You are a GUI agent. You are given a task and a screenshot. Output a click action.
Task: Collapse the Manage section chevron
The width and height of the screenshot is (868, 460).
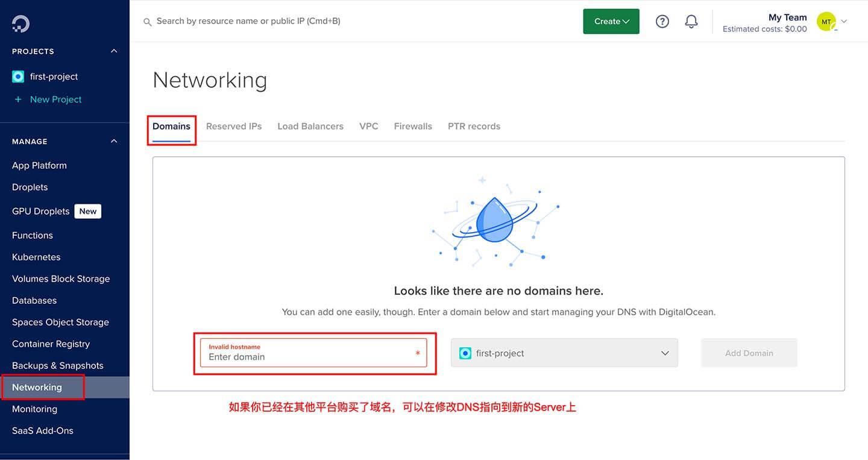click(114, 142)
